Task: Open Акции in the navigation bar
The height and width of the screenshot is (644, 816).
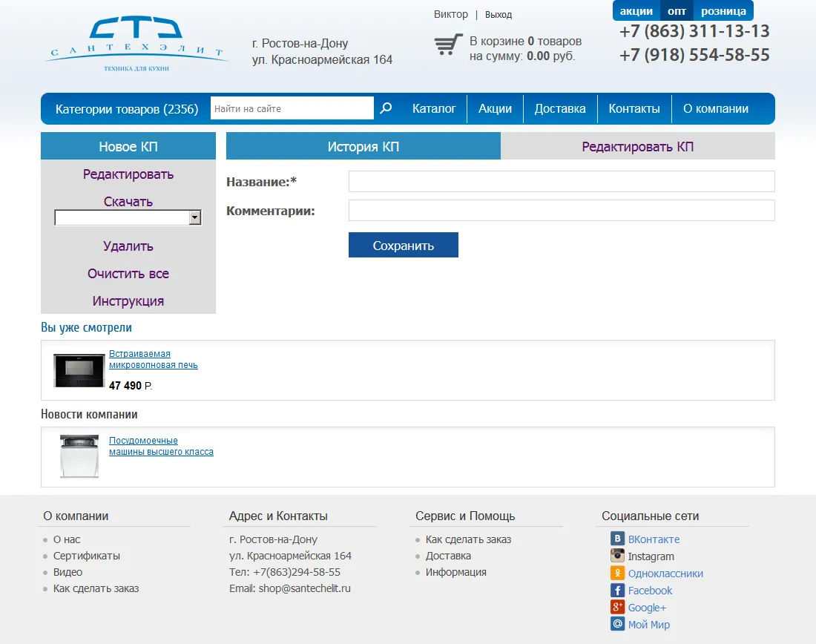Action: point(495,109)
